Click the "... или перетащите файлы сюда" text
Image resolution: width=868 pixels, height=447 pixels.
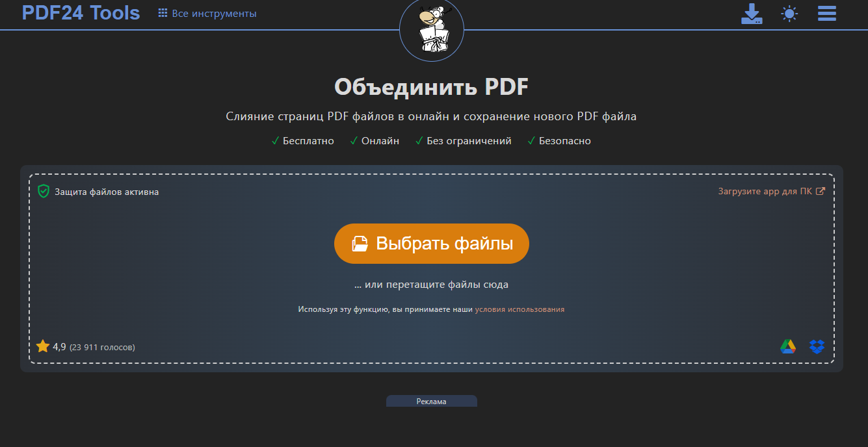click(432, 285)
